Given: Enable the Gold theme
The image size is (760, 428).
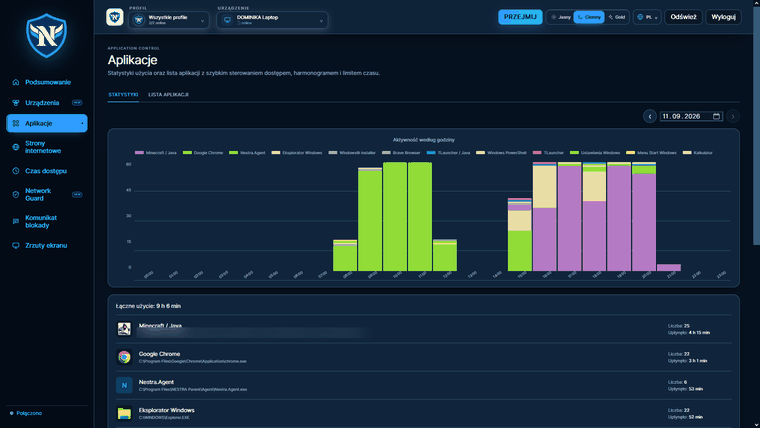Looking at the screenshot, I should [617, 17].
